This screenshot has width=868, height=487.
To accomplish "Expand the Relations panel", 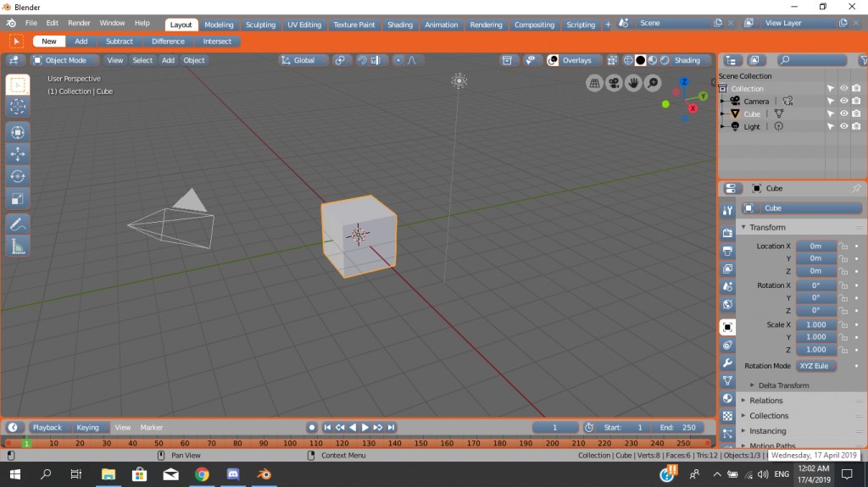I will click(765, 401).
